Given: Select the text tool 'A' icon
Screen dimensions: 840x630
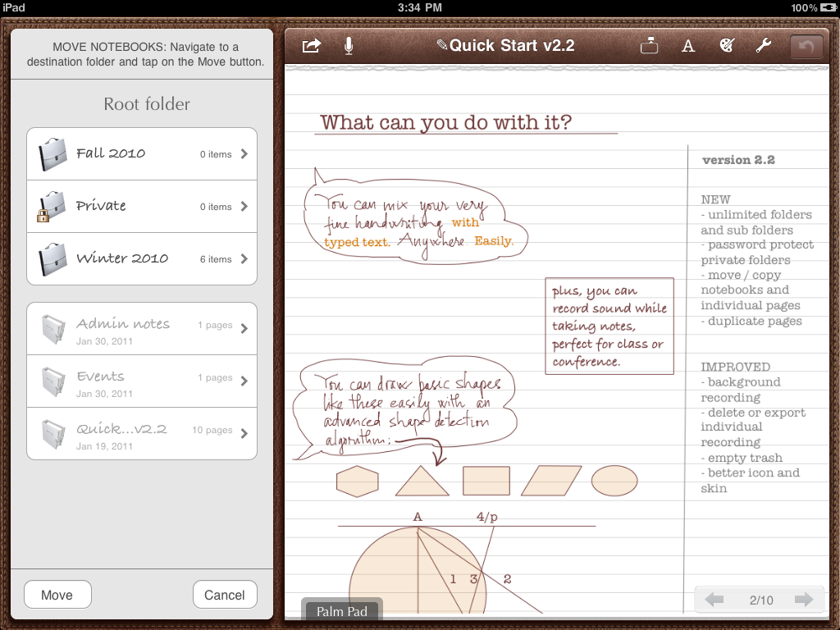Looking at the screenshot, I should click(688, 46).
